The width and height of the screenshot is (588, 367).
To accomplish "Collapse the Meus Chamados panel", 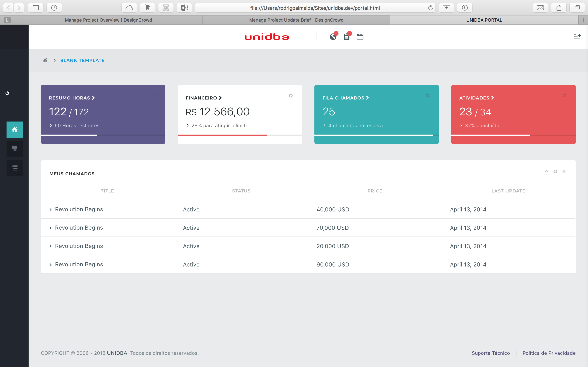I will (547, 171).
